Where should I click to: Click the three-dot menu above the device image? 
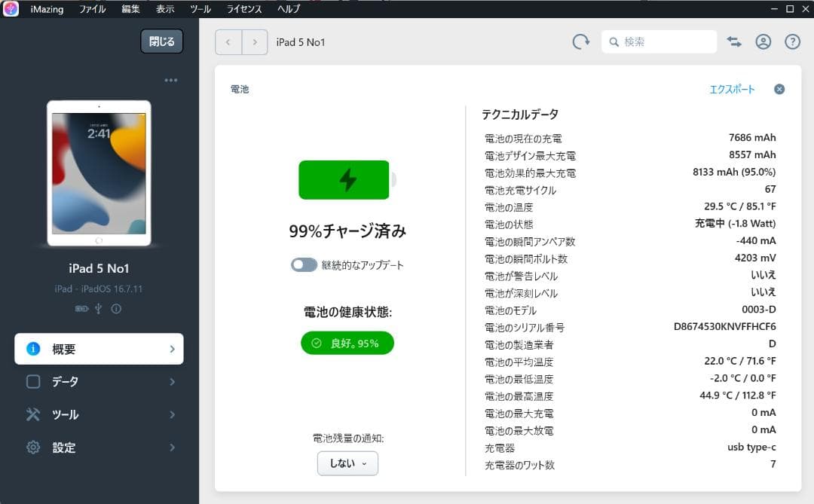(171, 80)
